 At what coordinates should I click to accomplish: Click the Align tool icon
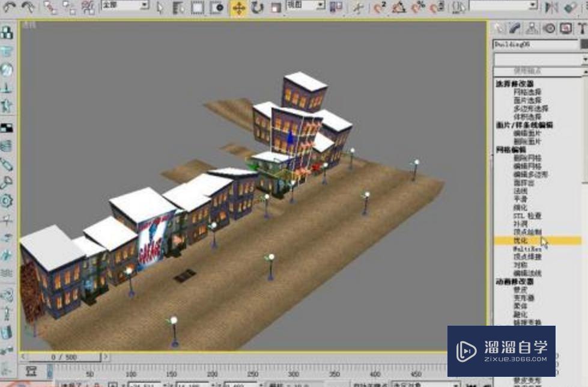[x=570, y=6]
